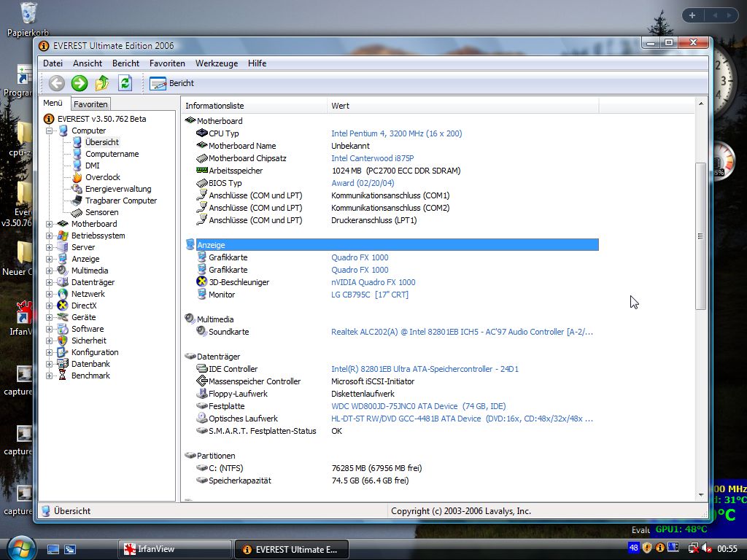Select the EVEREST v3.50.762 Beta root item

pos(101,119)
